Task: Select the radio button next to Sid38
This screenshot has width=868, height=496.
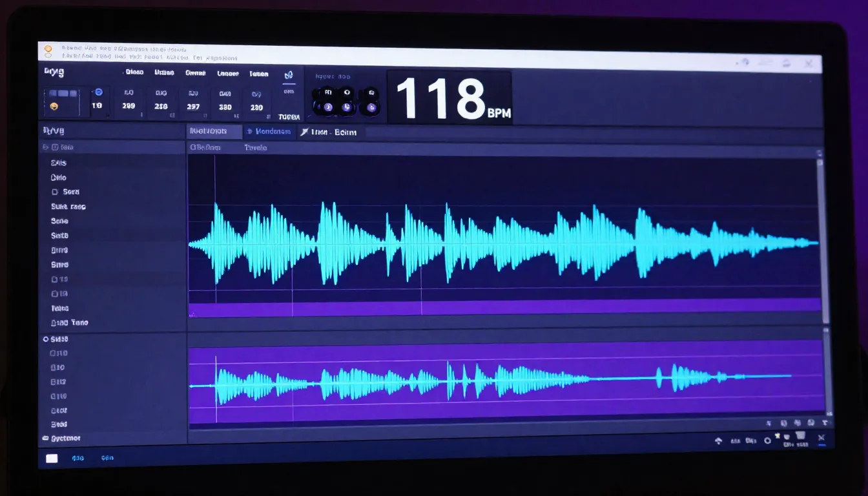Action: [46, 338]
